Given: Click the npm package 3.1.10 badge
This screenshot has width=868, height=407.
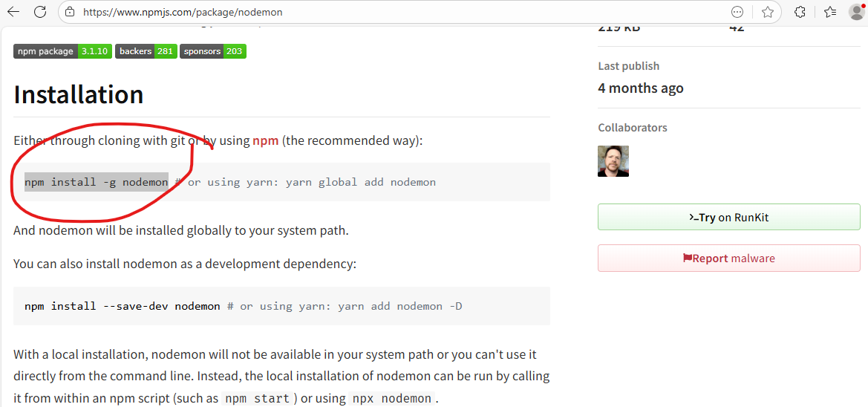Looking at the screenshot, I should (x=62, y=51).
